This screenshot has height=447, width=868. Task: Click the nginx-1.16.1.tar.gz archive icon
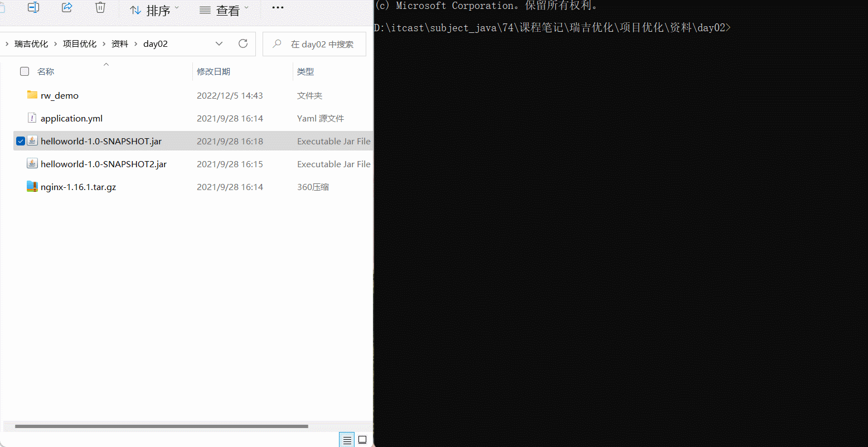tap(32, 187)
